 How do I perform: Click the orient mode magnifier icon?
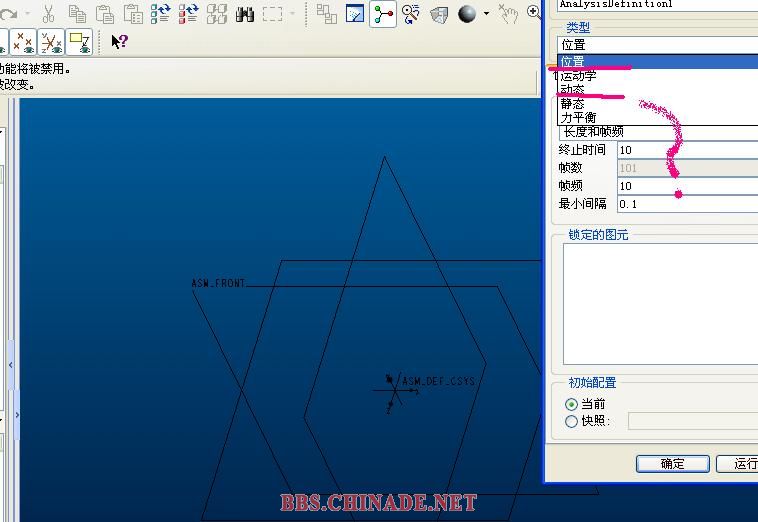pos(411,14)
